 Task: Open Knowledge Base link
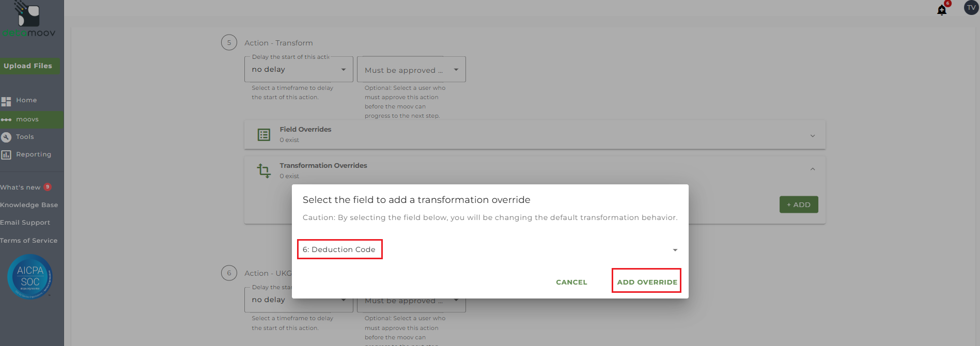pos(29,205)
